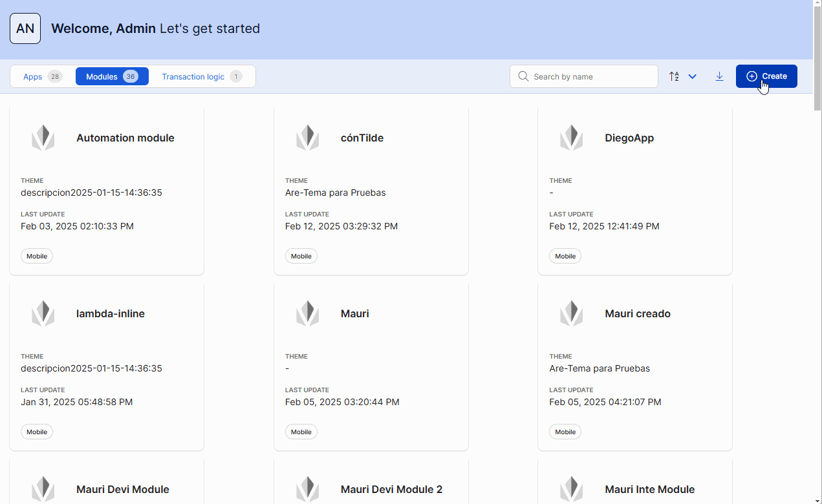Click the Mauri module logo icon
This screenshot has width=822, height=504.
tap(308, 313)
